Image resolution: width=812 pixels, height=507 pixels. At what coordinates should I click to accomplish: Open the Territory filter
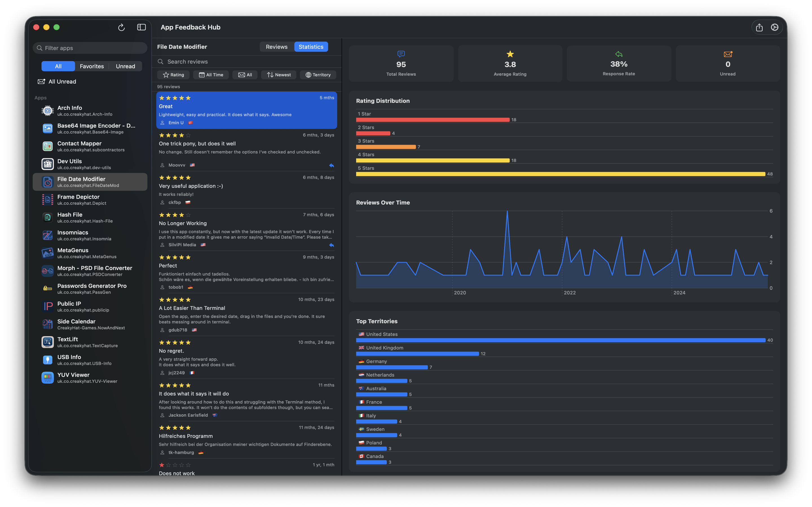click(x=318, y=75)
